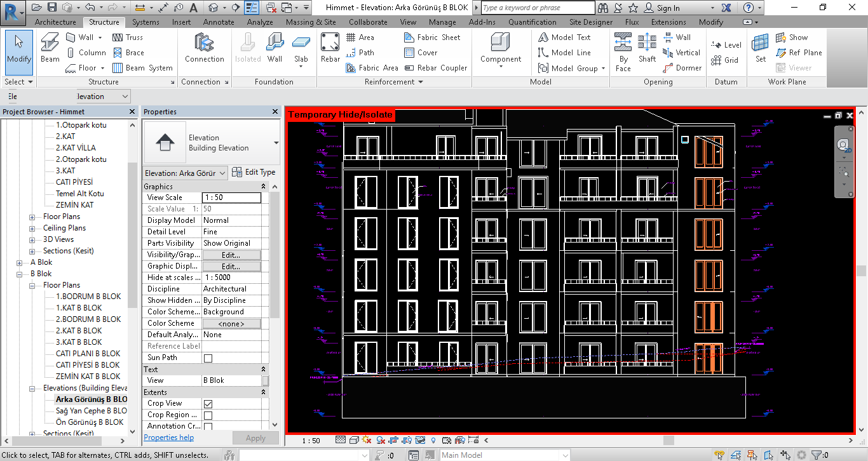Open the Properties help link
This screenshot has width=868, height=461.
[x=168, y=438]
